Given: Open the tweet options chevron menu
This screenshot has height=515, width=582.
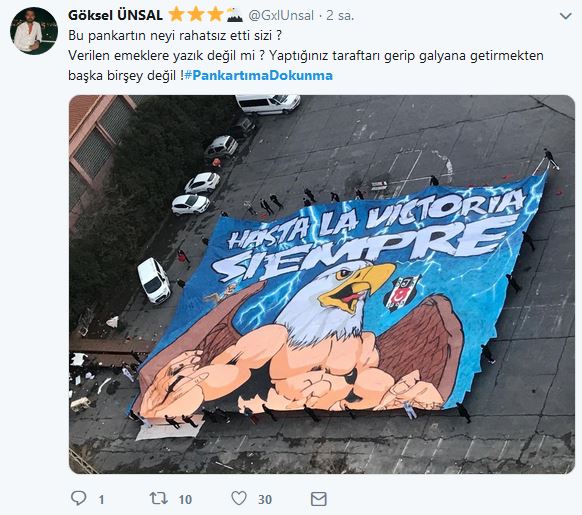Looking at the screenshot, I should [565, 16].
